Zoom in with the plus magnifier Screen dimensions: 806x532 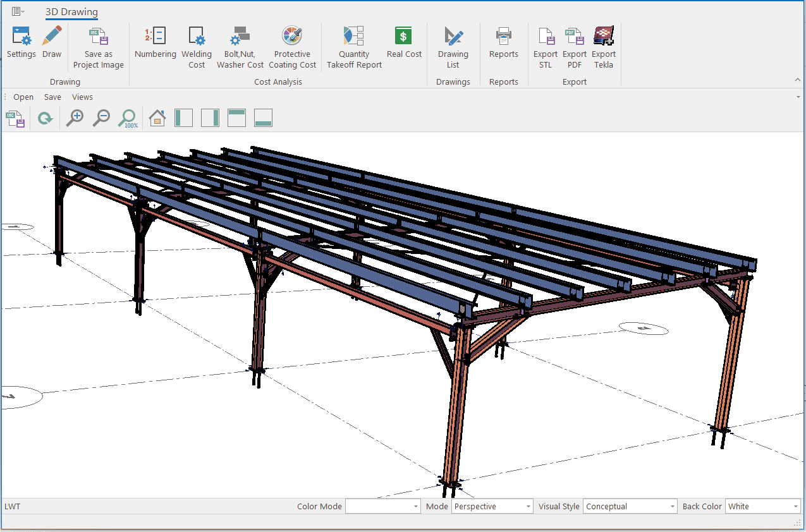click(x=75, y=118)
